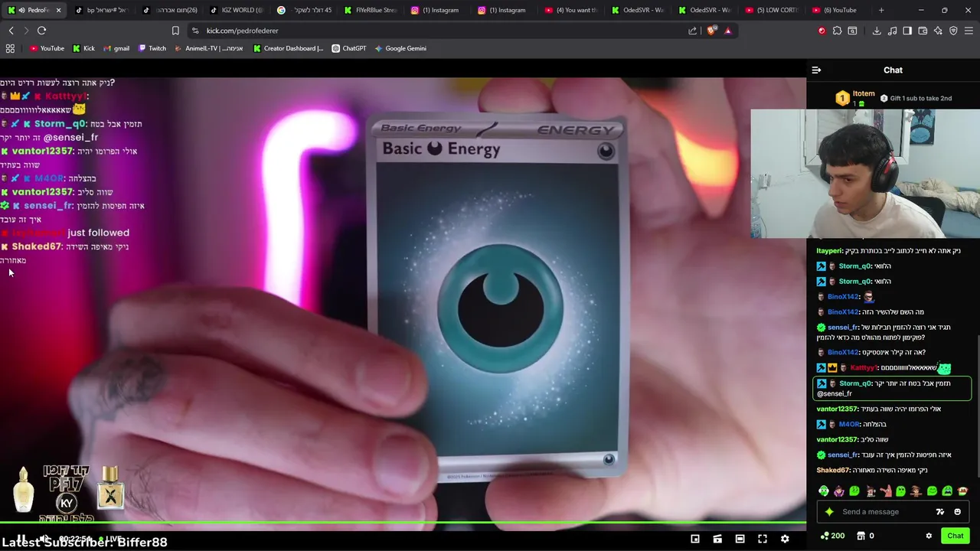Image resolution: width=980 pixels, height=551 pixels.
Task: Switch to the LOW CORTISOL YouTube tab
Action: (771, 10)
